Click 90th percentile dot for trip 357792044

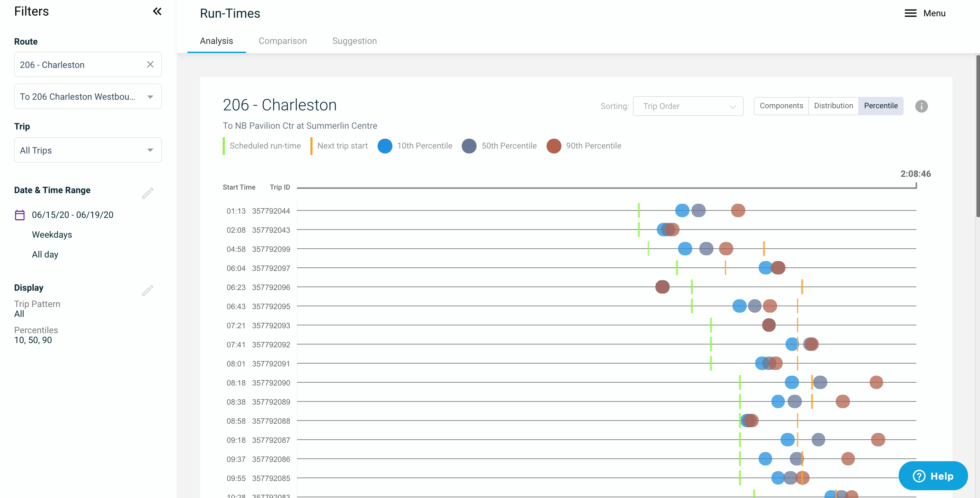click(738, 210)
